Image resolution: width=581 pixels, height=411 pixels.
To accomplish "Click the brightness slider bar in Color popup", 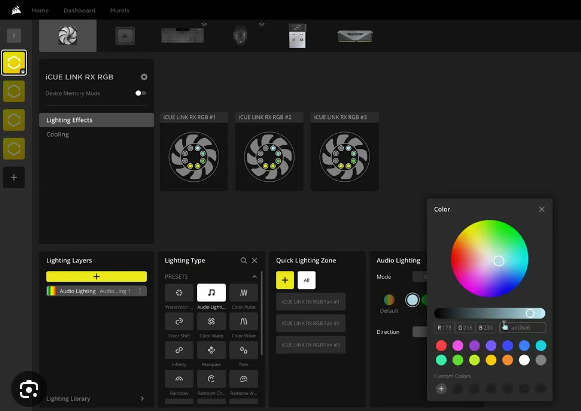I will pos(489,314).
